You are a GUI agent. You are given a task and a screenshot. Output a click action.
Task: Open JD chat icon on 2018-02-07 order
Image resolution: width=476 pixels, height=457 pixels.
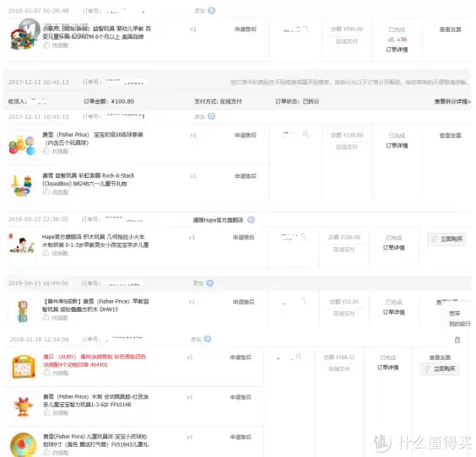click(x=211, y=11)
